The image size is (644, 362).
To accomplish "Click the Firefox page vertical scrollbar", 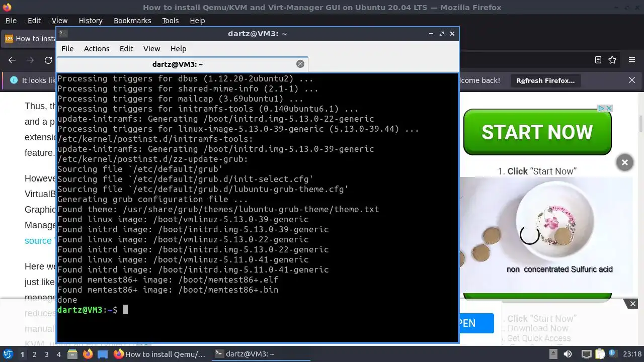I will (641, 124).
